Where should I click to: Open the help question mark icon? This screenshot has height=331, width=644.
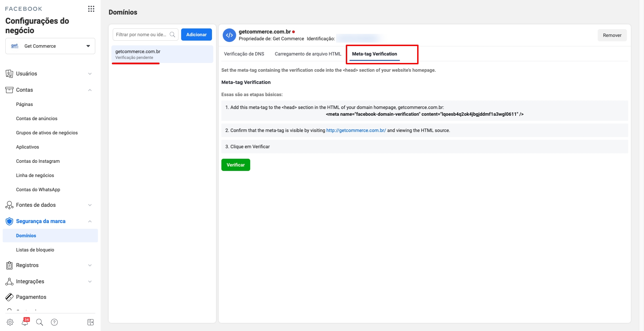click(x=54, y=322)
